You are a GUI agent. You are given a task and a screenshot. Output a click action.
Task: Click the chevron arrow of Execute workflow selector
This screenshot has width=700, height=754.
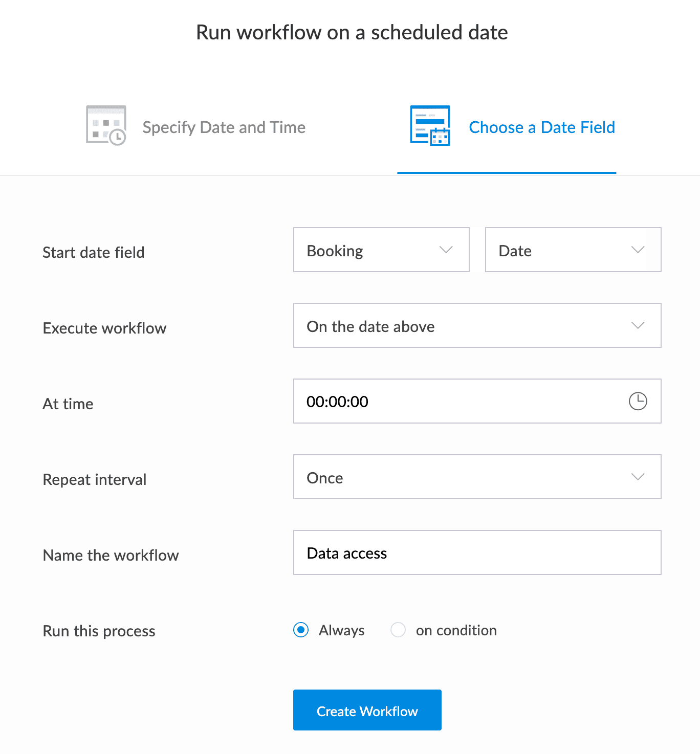pos(638,325)
